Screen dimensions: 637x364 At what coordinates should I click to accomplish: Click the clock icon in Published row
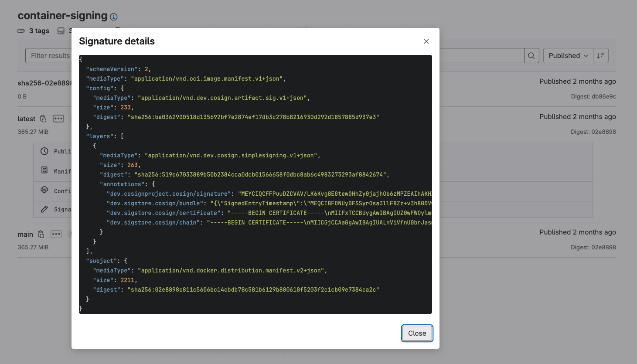point(44,151)
